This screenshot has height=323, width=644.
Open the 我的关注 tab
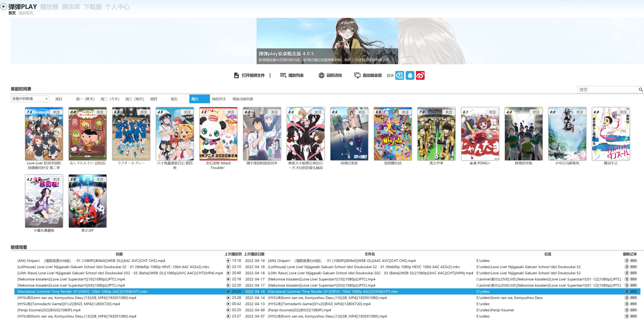(x=219, y=99)
